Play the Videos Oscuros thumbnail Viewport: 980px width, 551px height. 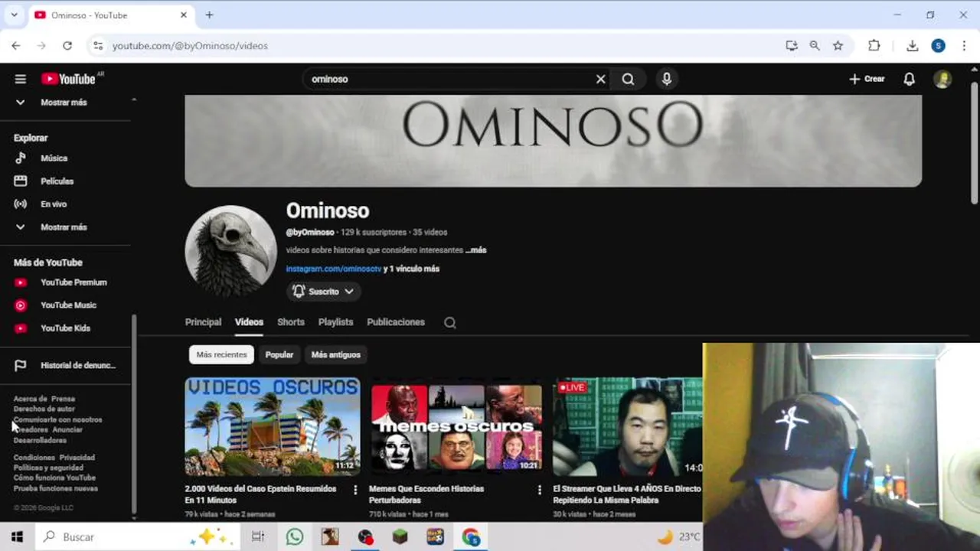pos(272,426)
